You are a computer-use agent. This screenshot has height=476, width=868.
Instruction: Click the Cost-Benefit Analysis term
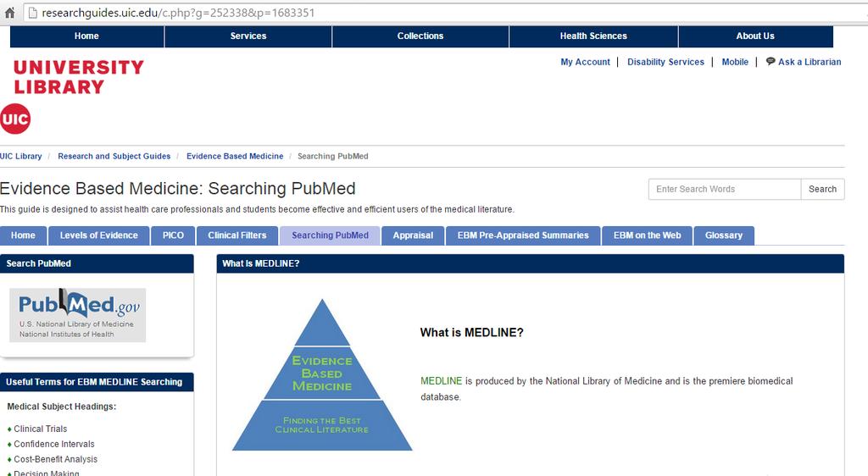(55, 459)
